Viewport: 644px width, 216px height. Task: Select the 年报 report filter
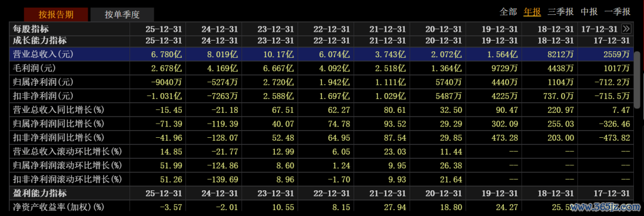(x=532, y=12)
